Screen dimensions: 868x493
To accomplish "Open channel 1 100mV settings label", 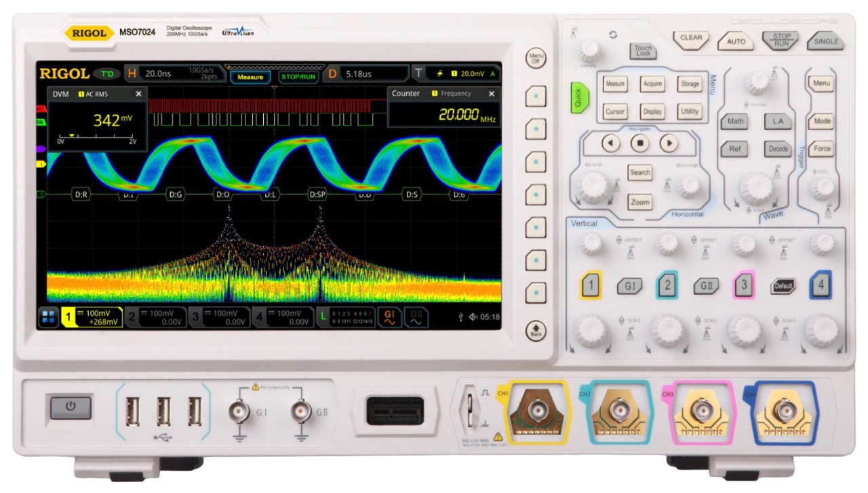I will (x=92, y=317).
